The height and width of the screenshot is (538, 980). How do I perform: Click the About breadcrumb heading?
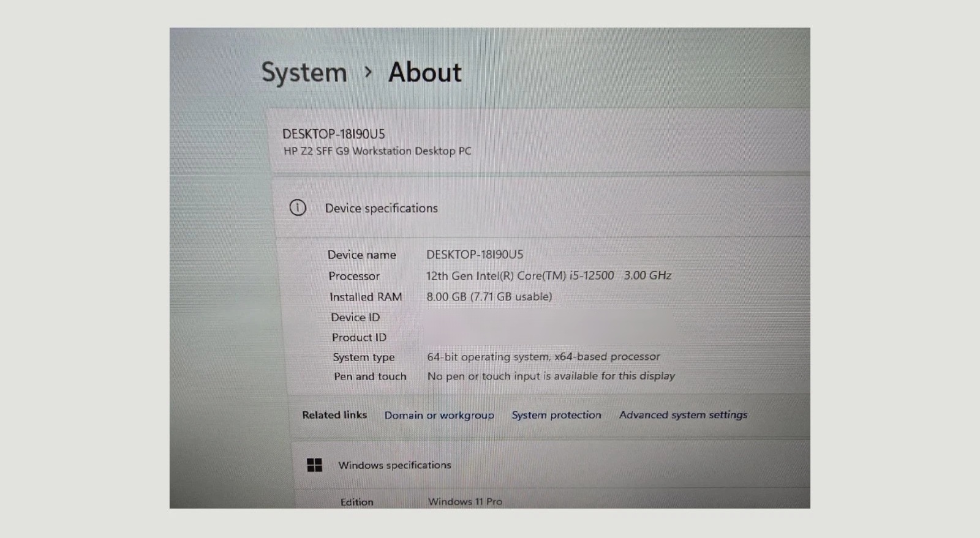424,72
